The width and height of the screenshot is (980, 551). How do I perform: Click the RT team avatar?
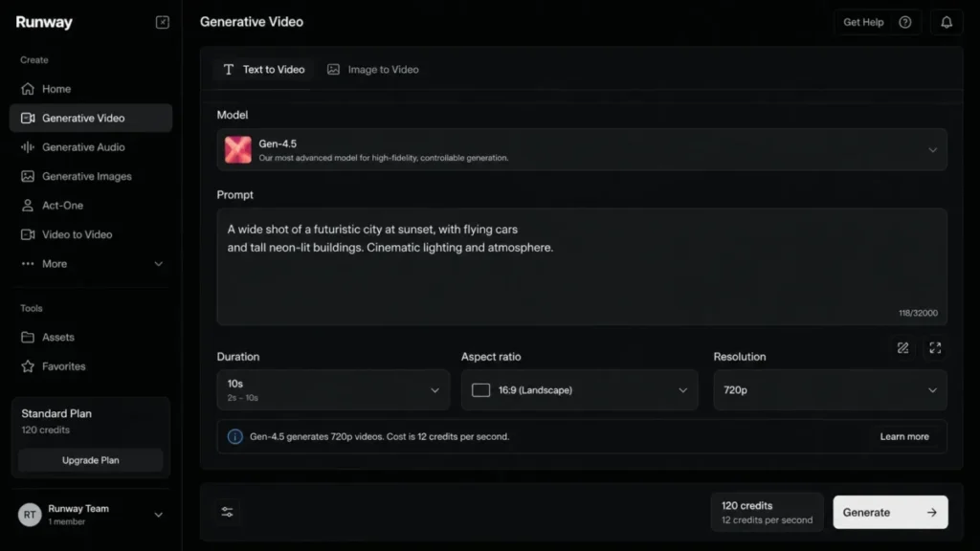pyautogui.click(x=30, y=515)
